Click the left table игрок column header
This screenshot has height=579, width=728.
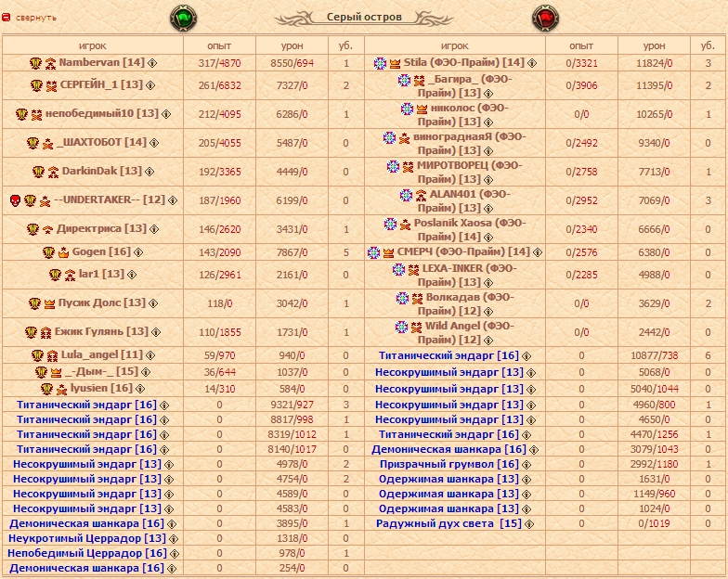click(x=93, y=46)
